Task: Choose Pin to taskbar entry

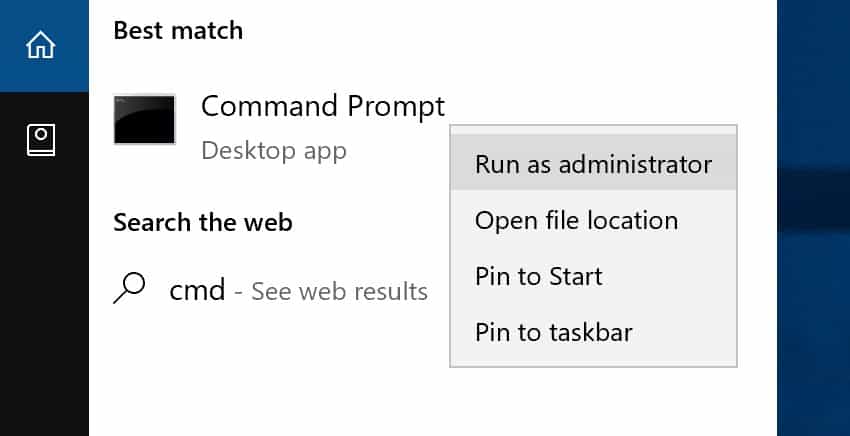Action: [x=593, y=332]
